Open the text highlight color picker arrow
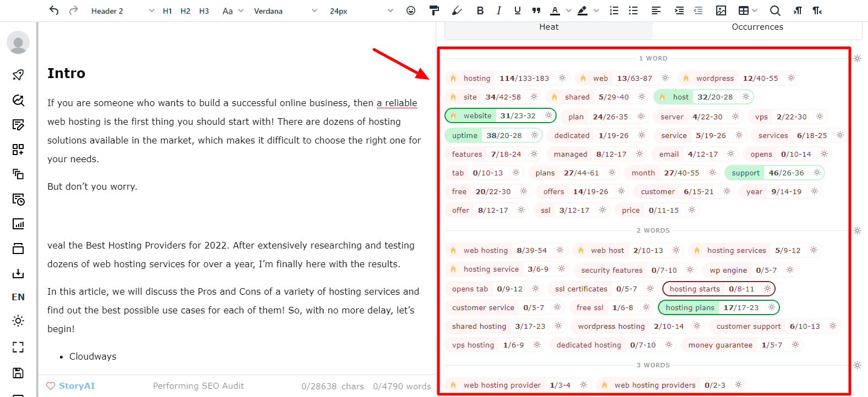Image resolution: width=868 pixels, height=397 pixels. [596, 11]
